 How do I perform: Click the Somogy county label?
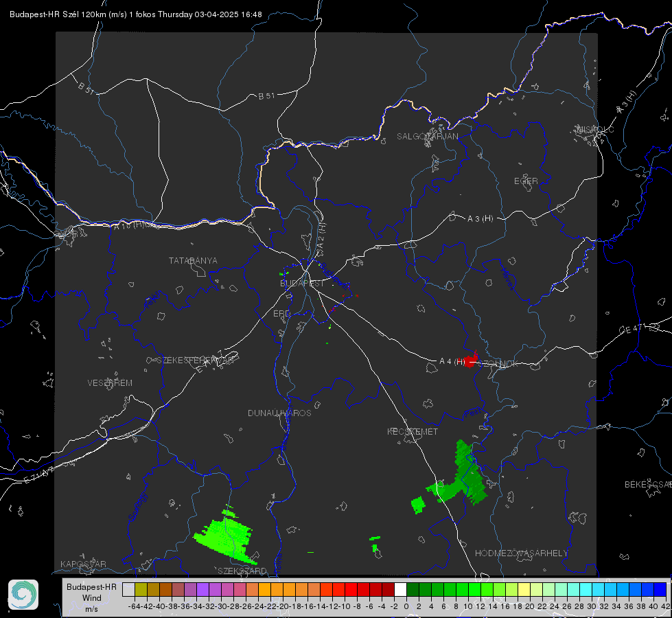(138, 507)
